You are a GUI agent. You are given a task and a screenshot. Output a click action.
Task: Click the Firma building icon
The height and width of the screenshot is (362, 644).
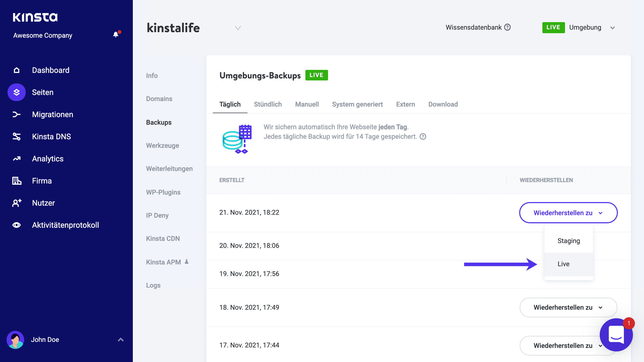[x=17, y=181]
